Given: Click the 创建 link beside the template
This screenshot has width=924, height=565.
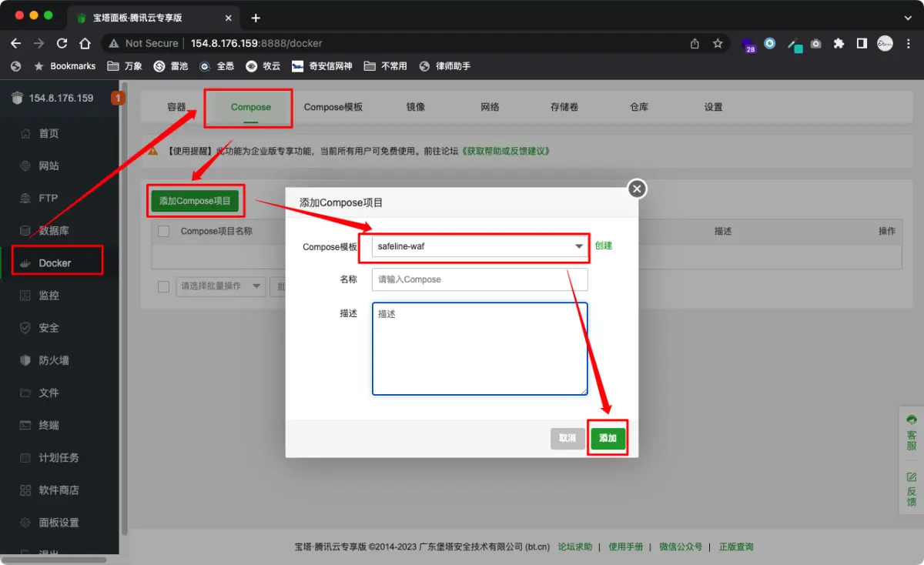Looking at the screenshot, I should pyautogui.click(x=604, y=246).
